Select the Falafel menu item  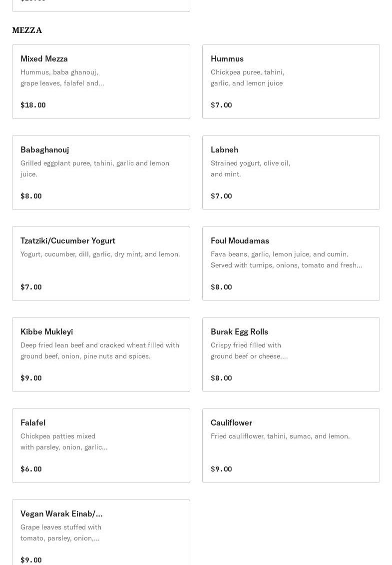tap(101, 445)
